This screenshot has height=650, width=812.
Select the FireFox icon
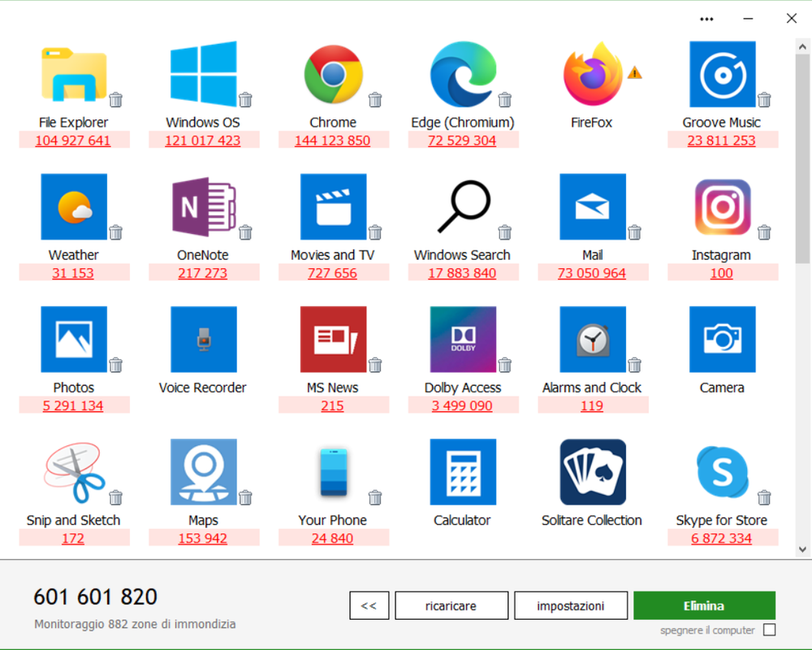[x=593, y=74]
